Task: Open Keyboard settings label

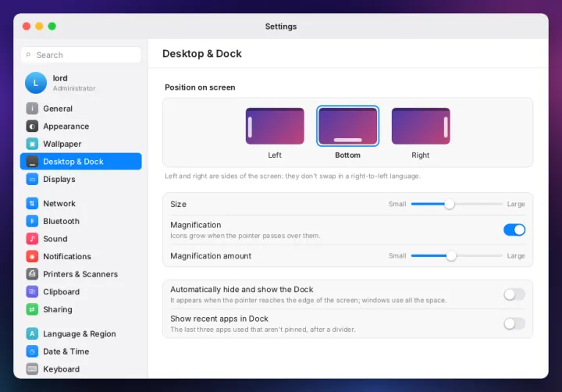Action: click(x=62, y=369)
